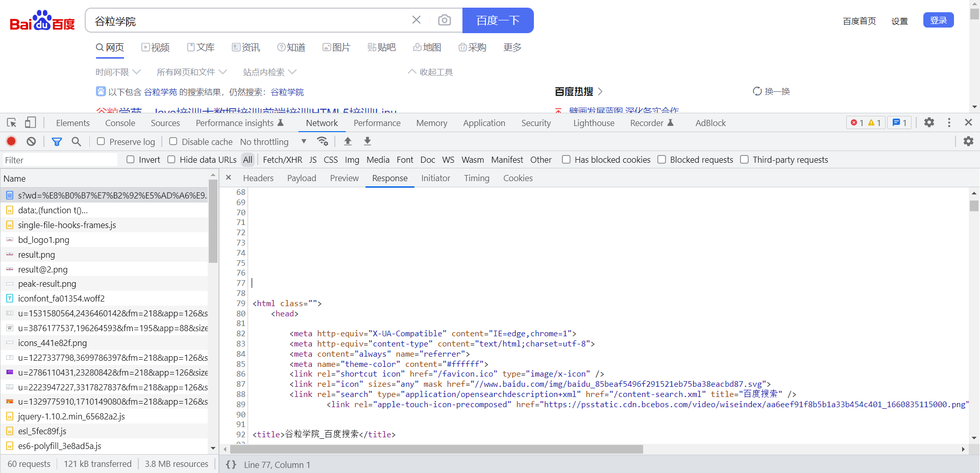Enable Disable cache checkbox
This screenshot has width=980, height=473.
174,141
